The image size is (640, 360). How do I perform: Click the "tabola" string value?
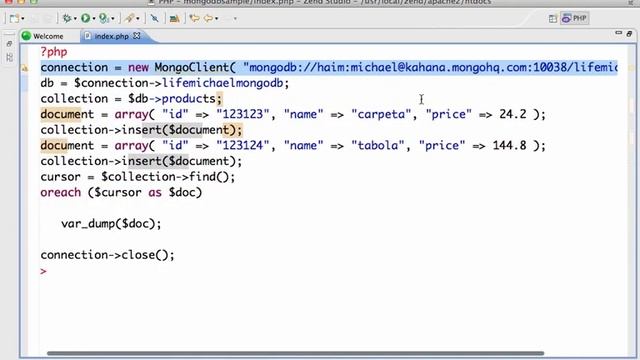click(x=378, y=145)
